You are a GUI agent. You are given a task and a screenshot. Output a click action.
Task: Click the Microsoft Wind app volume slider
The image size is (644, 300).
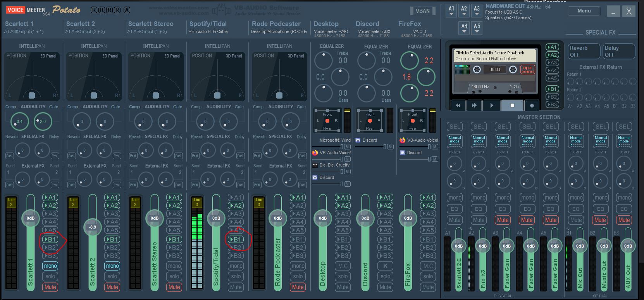[328, 147]
